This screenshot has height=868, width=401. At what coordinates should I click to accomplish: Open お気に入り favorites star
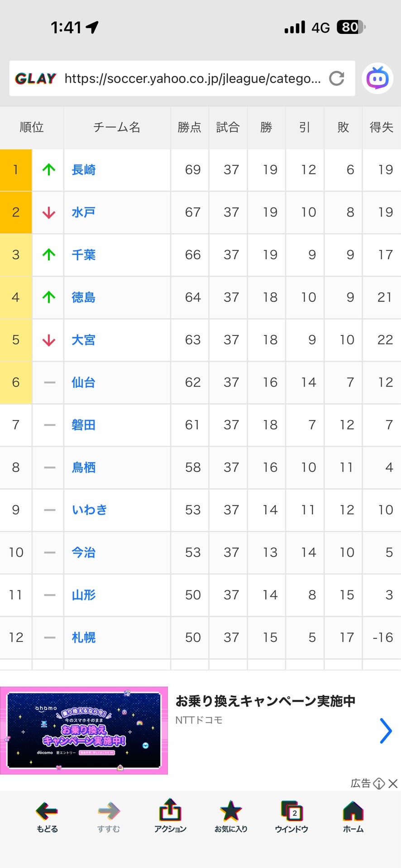(x=231, y=816)
